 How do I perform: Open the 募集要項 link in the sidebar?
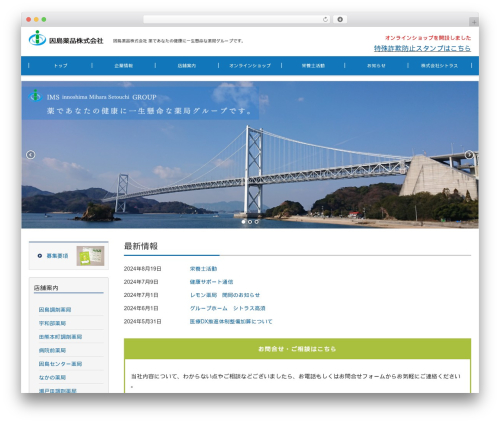57,256
